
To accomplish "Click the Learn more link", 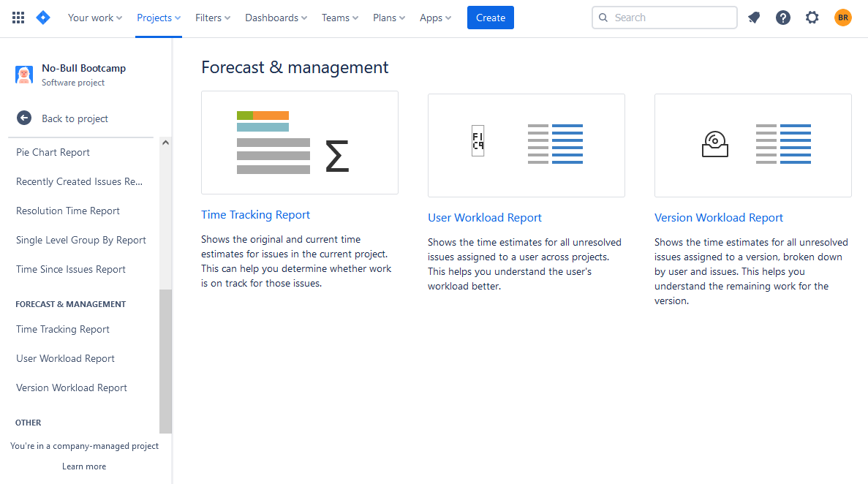I will coord(84,466).
